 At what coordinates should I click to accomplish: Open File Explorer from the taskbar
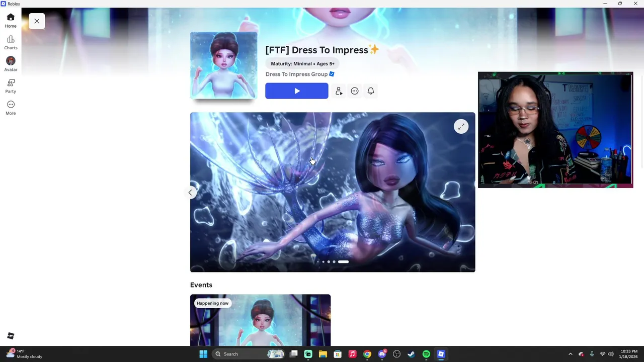pyautogui.click(x=323, y=354)
